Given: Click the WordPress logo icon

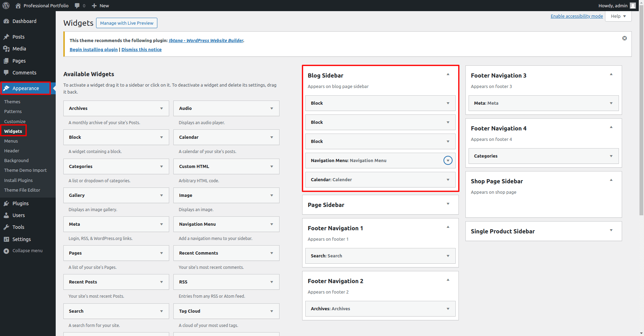Looking at the screenshot, I should pos(6,6).
